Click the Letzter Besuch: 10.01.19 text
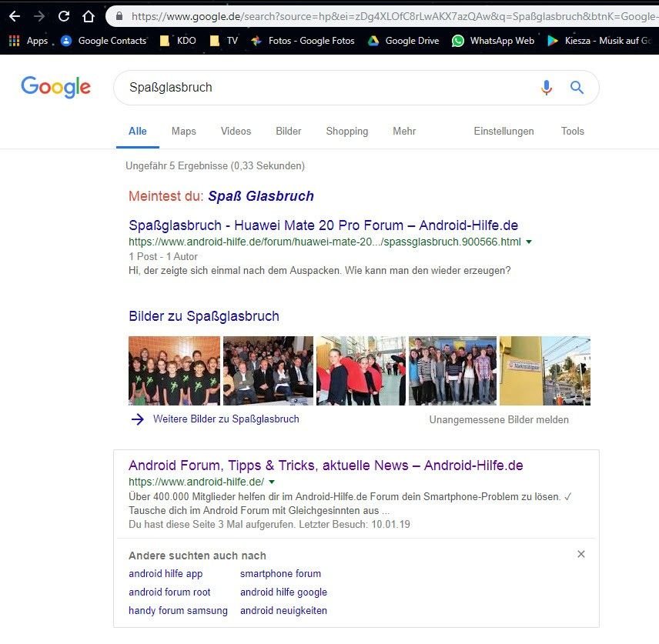 coord(354,525)
